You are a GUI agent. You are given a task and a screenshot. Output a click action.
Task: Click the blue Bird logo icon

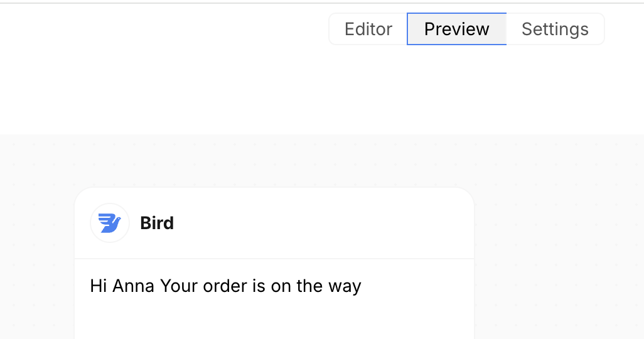[x=110, y=223]
